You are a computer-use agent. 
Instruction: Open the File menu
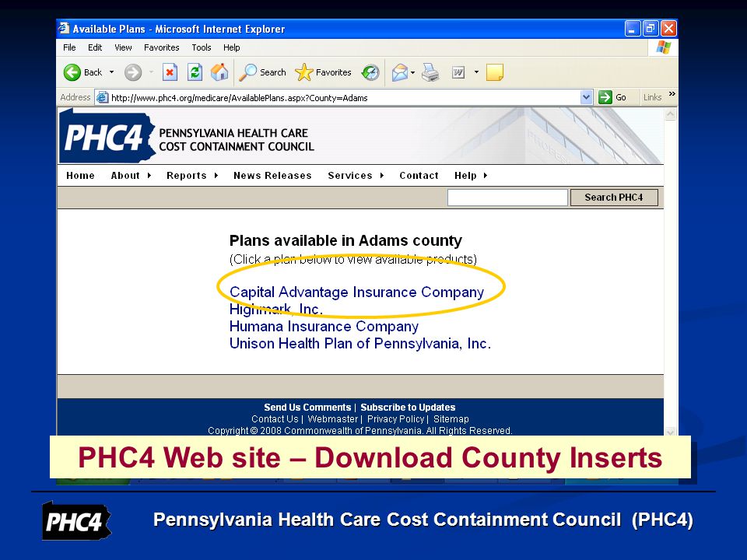pyautogui.click(x=69, y=47)
